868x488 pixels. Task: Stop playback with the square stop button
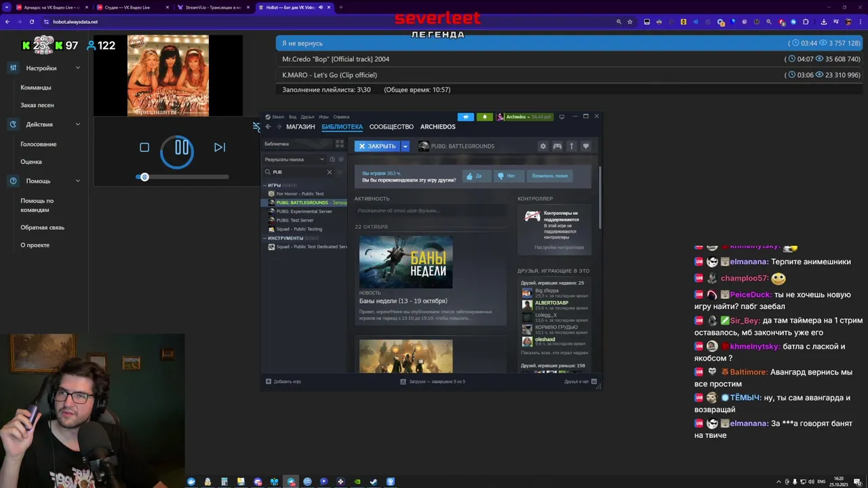pos(144,147)
